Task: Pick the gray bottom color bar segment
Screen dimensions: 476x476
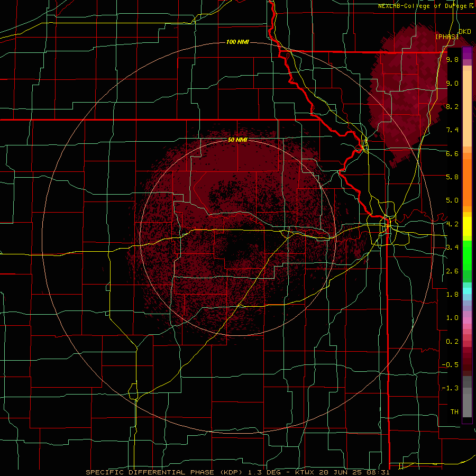Action: tap(467, 405)
